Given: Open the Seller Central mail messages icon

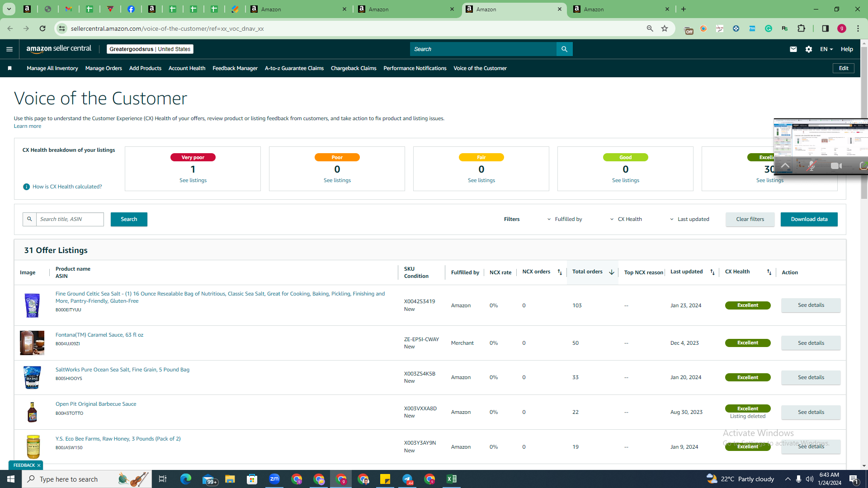Looking at the screenshot, I should pyautogui.click(x=793, y=49).
